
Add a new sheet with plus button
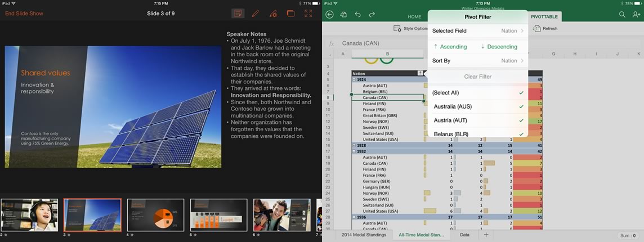(486, 235)
